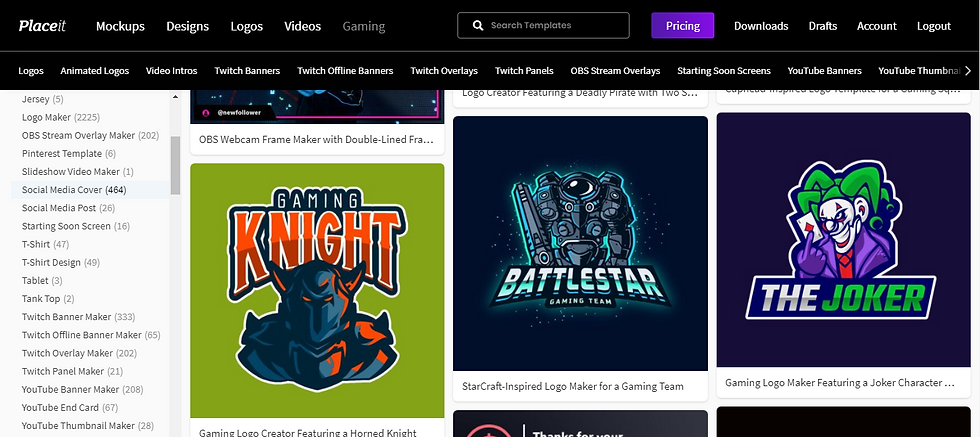Go to Downloads
This screenshot has height=437, width=980.
(x=761, y=26)
